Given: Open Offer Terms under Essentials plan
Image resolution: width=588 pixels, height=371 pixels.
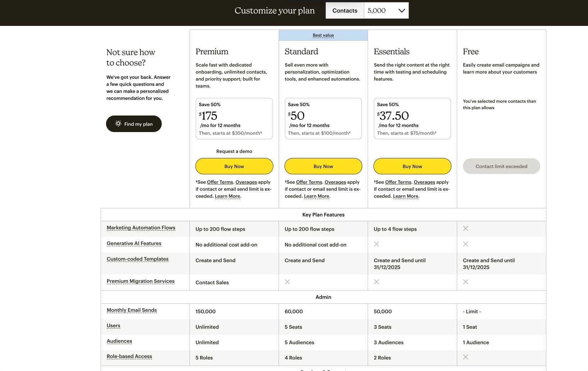Looking at the screenshot, I should click(398, 182).
